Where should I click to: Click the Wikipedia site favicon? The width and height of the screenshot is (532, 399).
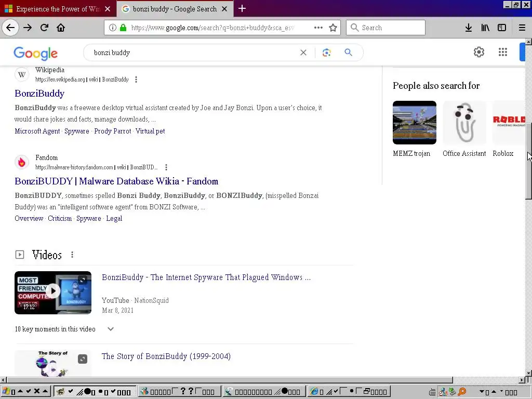pyautogui.click(x=22, y=75)
